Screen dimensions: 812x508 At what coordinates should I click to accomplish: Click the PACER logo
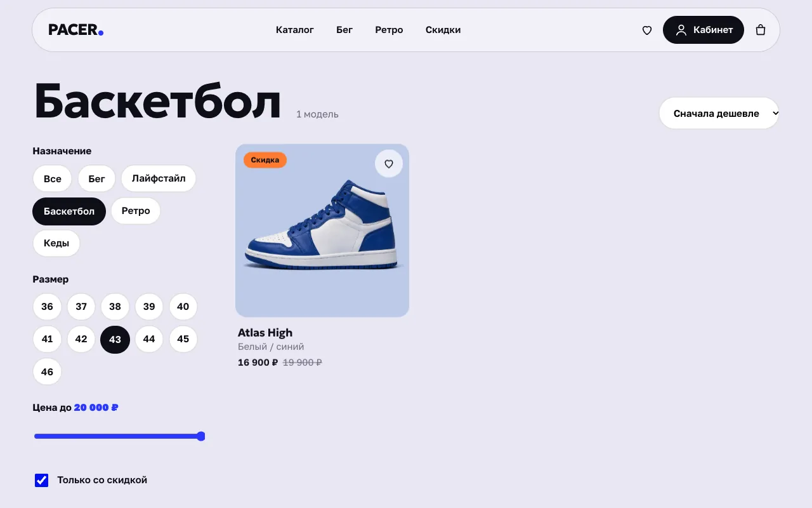pos(76,30)
